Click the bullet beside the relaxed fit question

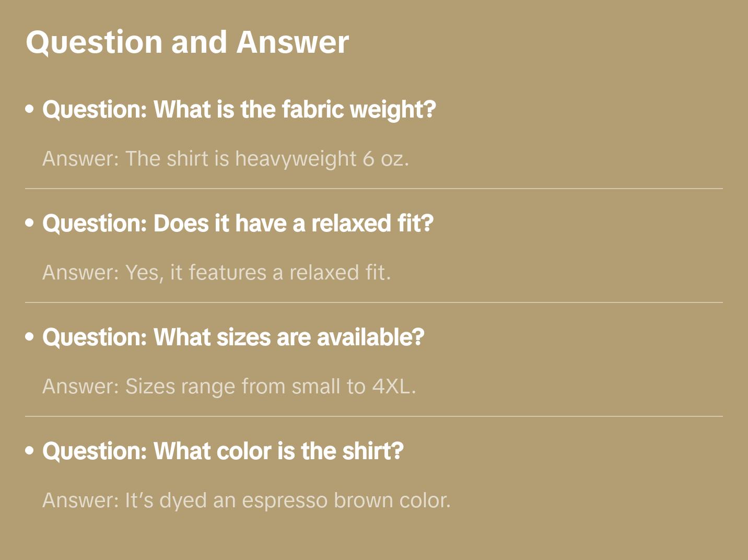coord(30,223)
